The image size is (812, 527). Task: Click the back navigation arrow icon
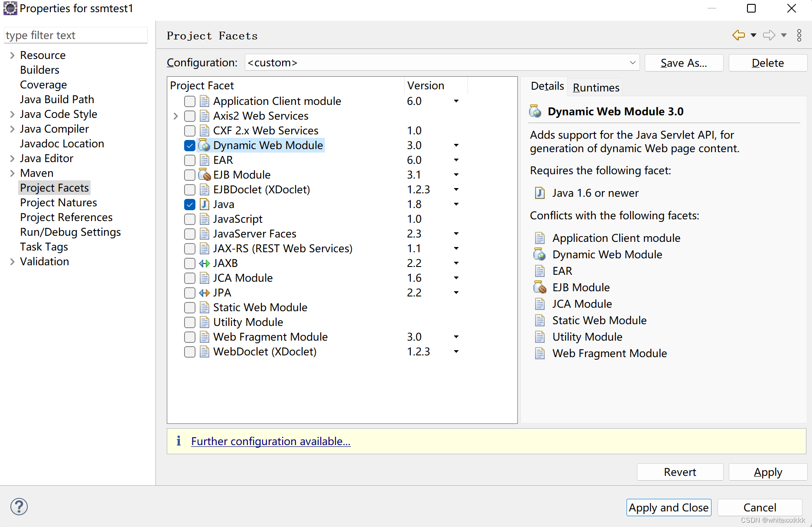click(738, 35)
